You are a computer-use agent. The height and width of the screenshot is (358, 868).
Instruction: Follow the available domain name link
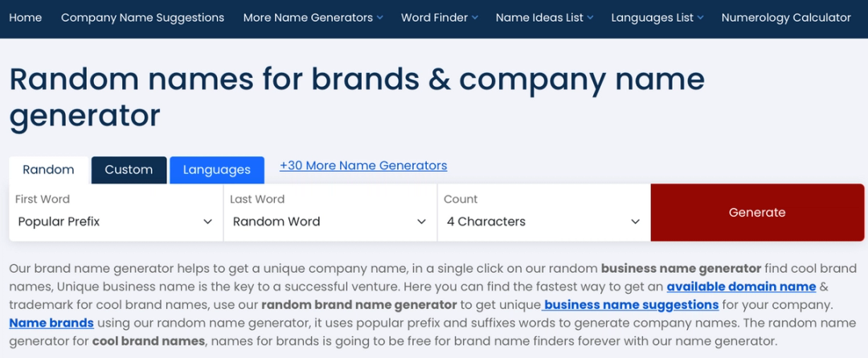click(x=741, y=287)
